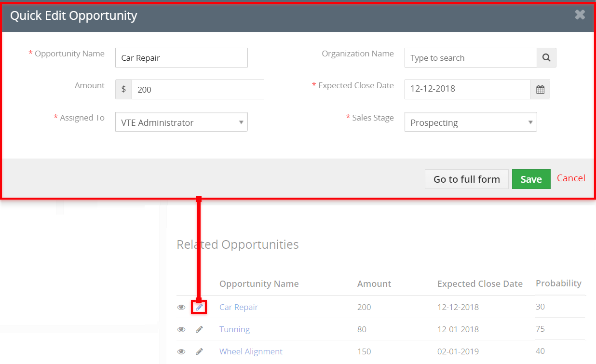596x364 pixels.
Task: Click the Expected Close Date field
Action: [x=468, y=89]
